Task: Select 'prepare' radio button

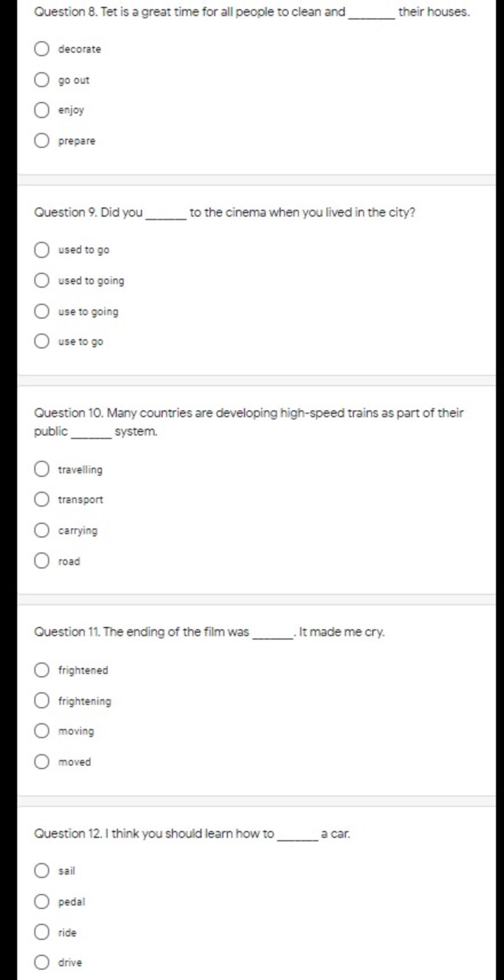Action: 42,141
